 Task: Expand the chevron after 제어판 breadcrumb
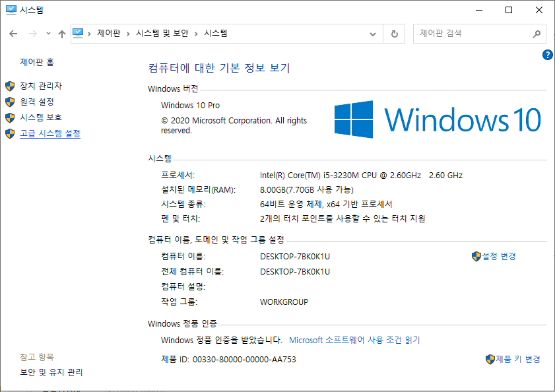pyautogui.click(x=128, y=34)
